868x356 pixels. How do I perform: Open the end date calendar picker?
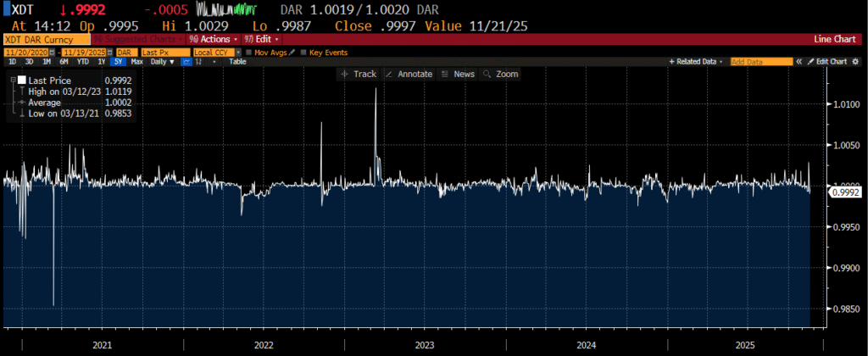pyautogui.click(x=108, y=52)
